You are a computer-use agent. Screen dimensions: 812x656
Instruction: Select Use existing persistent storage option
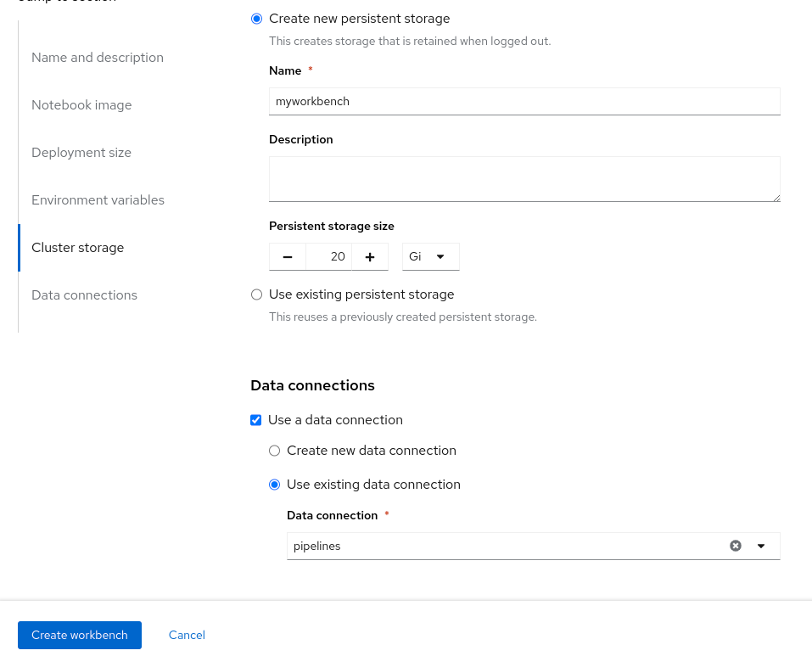[x=257, y=294]
